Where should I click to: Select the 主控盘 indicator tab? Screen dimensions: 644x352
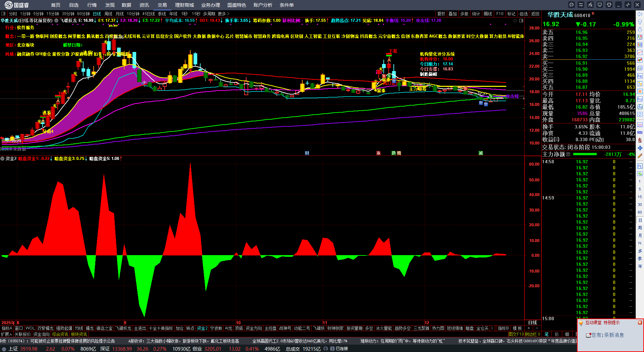pos(270,329)
